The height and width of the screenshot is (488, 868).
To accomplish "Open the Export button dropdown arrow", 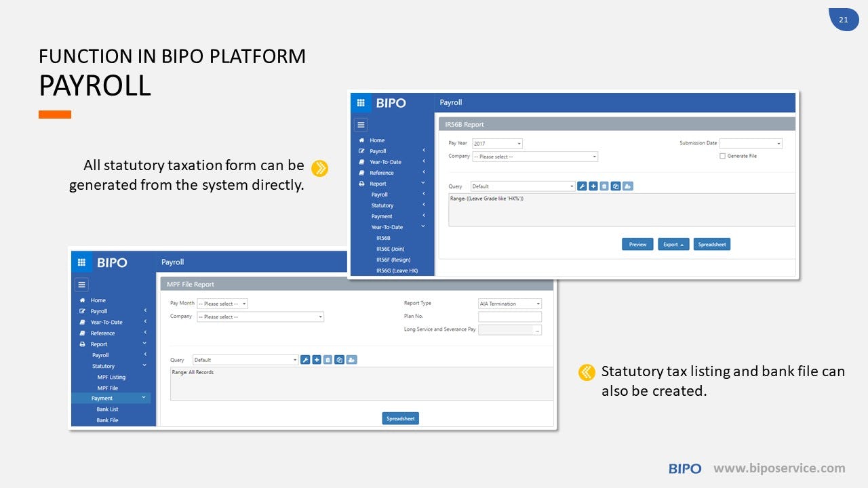I will tap(682, 244).
